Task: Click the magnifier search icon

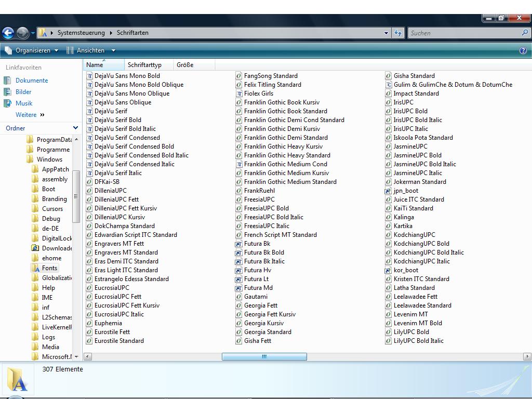Action: coord(525,33)
